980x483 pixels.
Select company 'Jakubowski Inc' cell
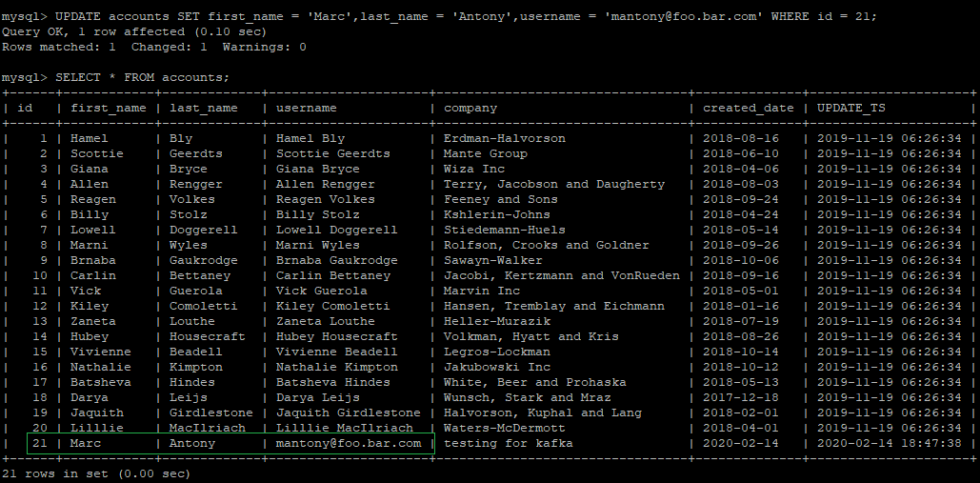point(497,367)
